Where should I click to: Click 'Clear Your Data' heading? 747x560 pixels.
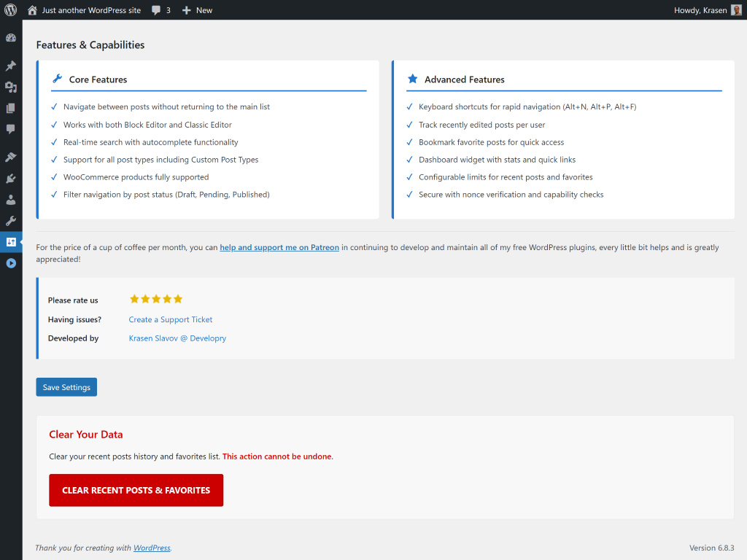coord(86,435)
